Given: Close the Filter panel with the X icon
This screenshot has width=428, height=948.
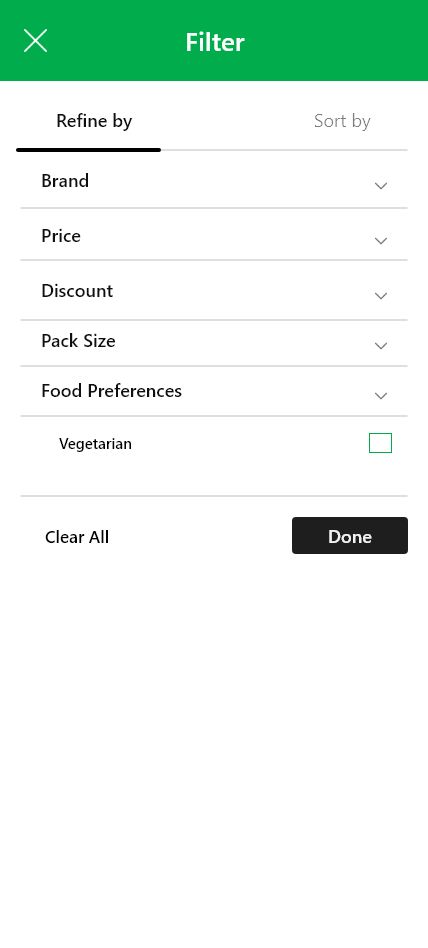Looking at the screenshot, I should pos(35,41).
